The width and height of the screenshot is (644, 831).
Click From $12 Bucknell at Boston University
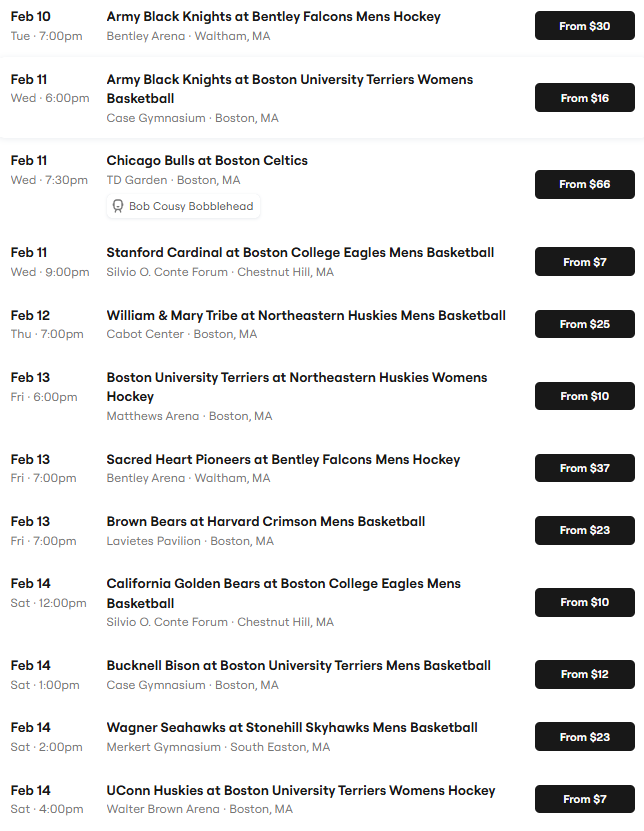pos(585,674)
